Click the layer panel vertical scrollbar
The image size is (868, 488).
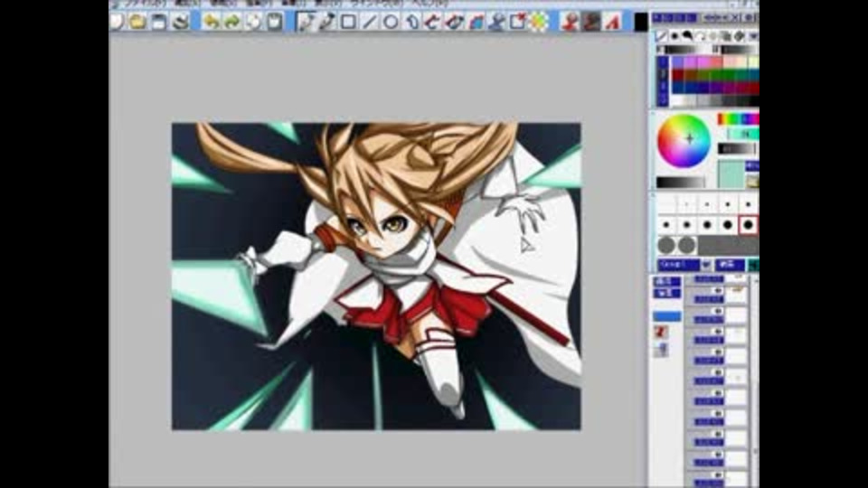754,381
